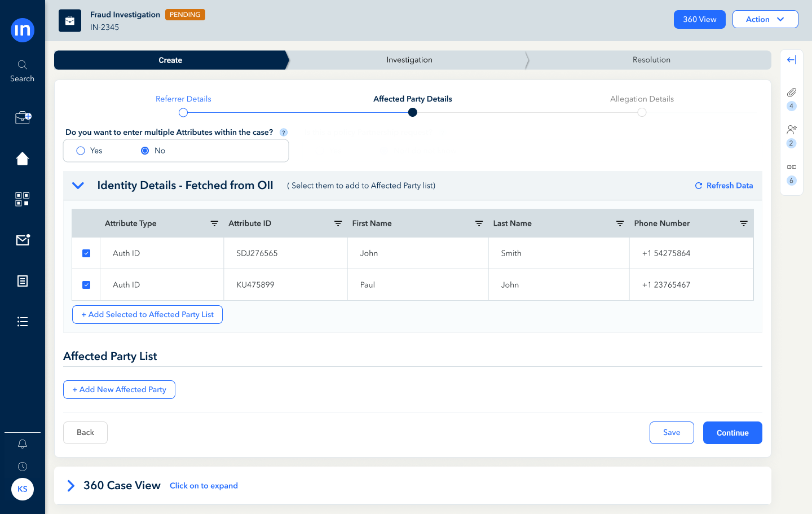Collapse the Identity Details section
This screenshot has width=812, height=514.
[78, 186]
